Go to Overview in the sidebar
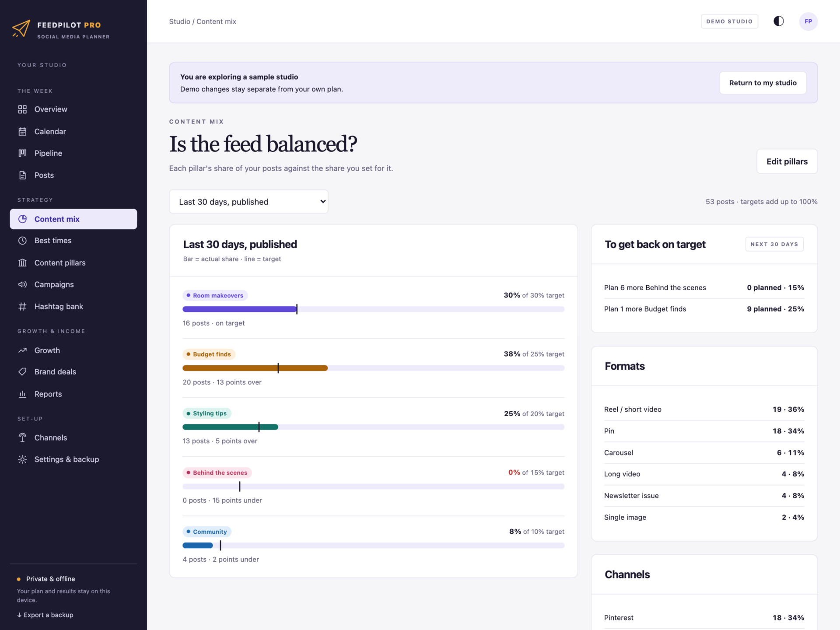 (x=73, y=109)
